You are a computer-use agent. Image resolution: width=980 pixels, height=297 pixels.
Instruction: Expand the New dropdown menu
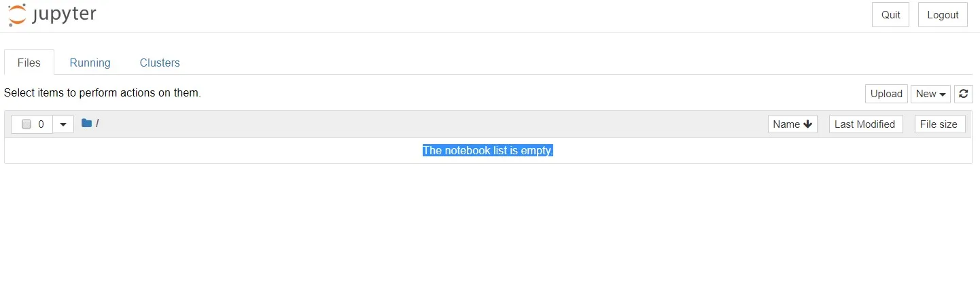[x=930, y=94]
